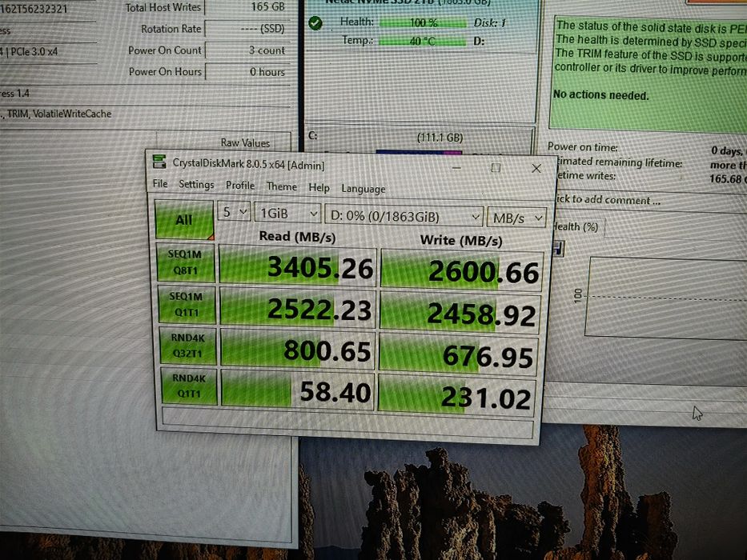Screen dimensions: 747x560
Task: Run the SEQ1M Q1T1 test
Action: point(187,304)
